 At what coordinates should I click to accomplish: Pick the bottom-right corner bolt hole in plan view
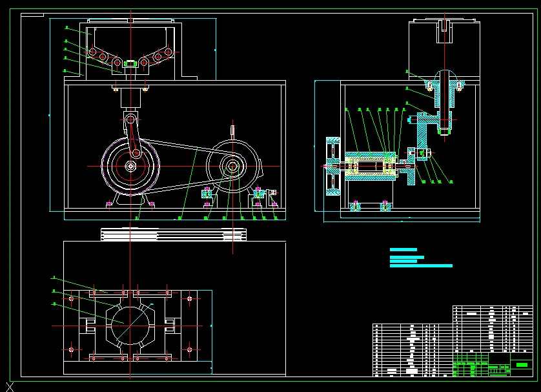(189, 349)
